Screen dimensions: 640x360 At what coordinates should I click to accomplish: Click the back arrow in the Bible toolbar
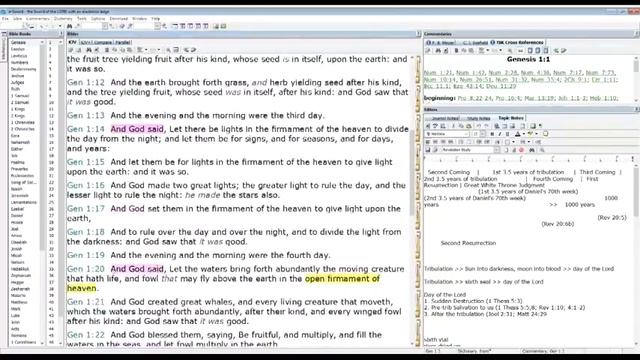186,50
